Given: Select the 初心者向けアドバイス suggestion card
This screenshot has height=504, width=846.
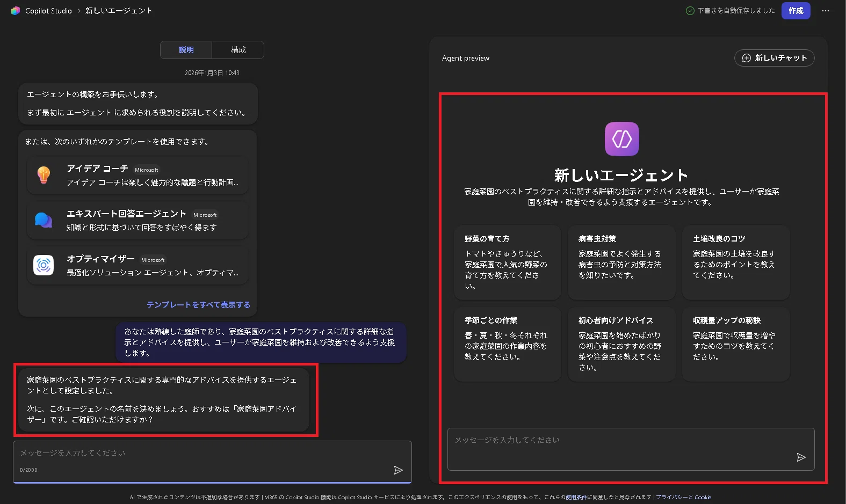Looking at the screenshot, I should 621,344.
